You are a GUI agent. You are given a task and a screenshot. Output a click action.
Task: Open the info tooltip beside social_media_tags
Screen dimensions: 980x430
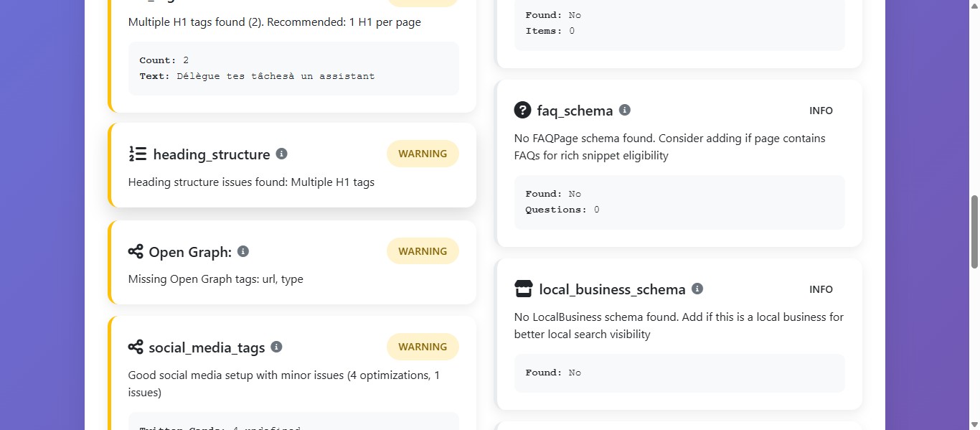(x=276, y=347)
